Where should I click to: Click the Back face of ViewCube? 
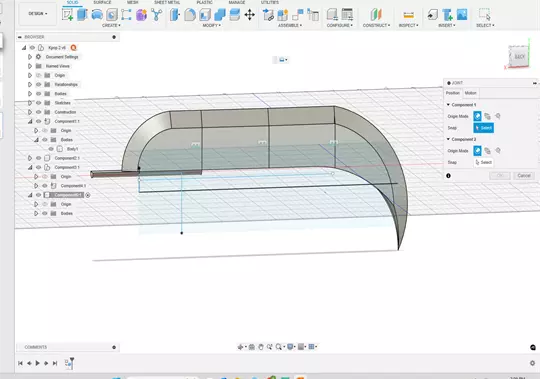(x=519, y=56)
